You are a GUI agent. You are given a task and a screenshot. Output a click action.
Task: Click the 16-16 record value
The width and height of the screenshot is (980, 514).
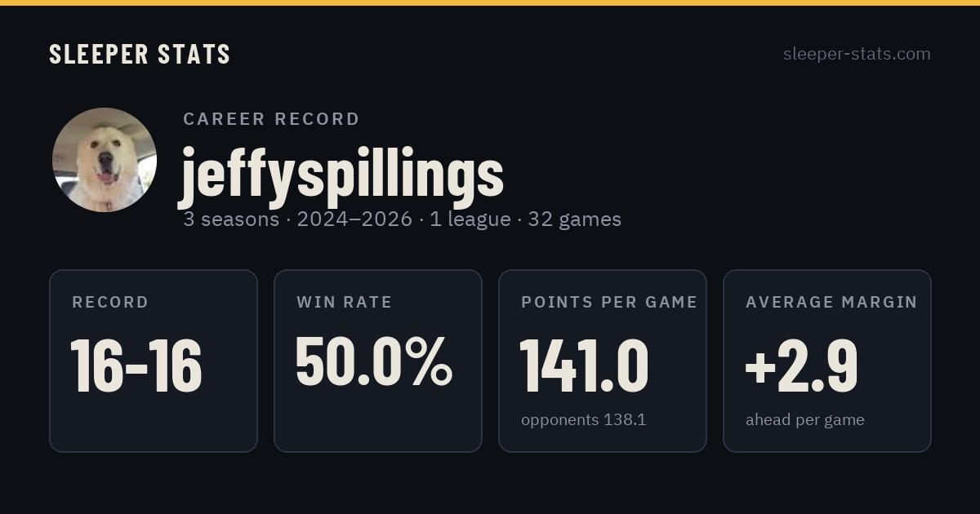pos(136,366)
